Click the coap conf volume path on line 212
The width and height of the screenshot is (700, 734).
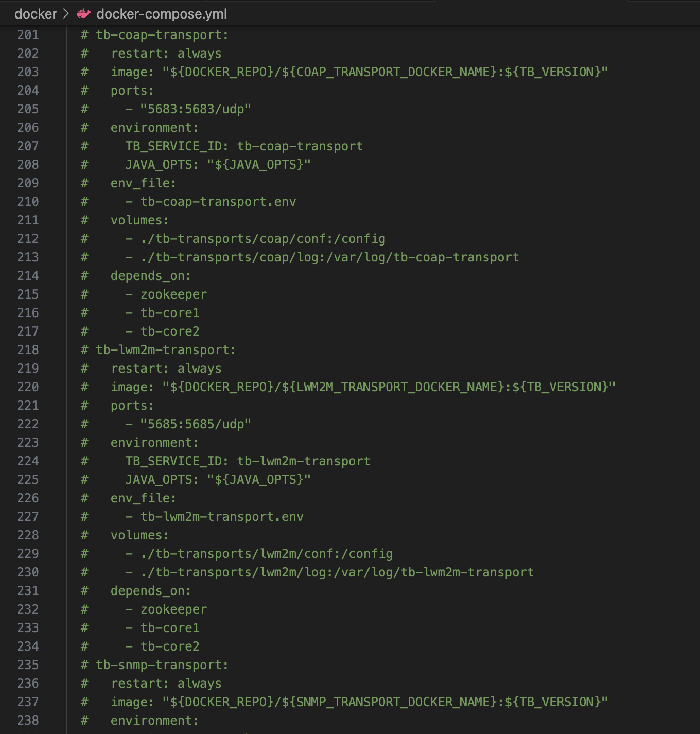[262, 239]
